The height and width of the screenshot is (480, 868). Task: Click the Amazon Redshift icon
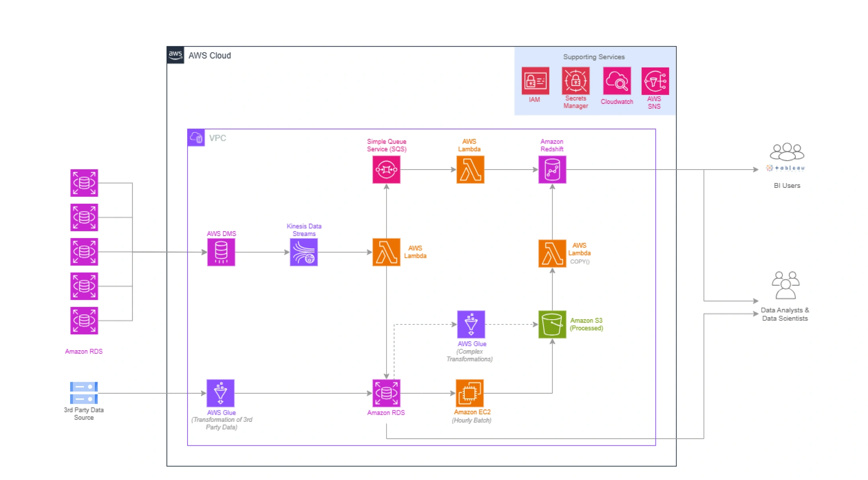(552, 170)
